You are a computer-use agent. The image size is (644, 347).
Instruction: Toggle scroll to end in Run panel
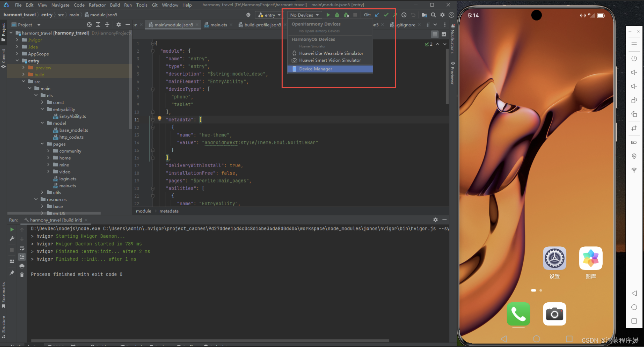click(22, 257)
